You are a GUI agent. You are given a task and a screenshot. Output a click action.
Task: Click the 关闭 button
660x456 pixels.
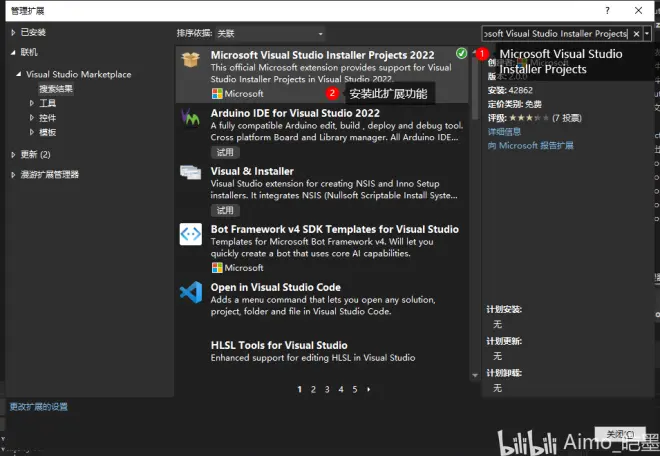620,434
